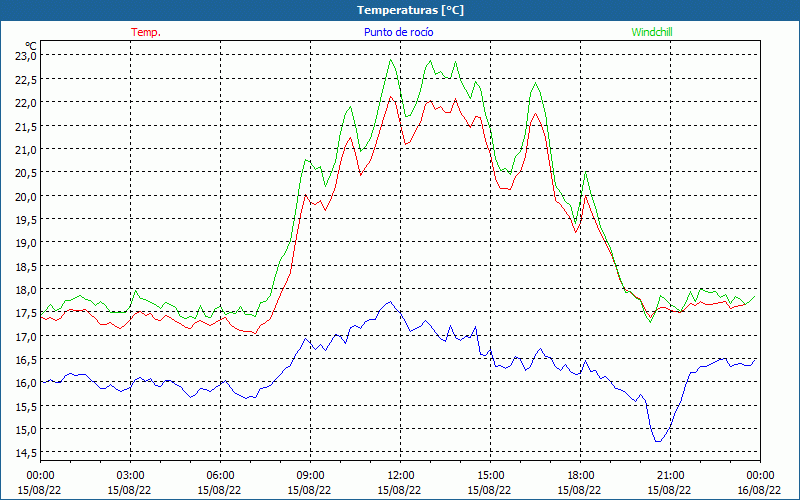Click the 19,0 y-axis value

point(26,243)
